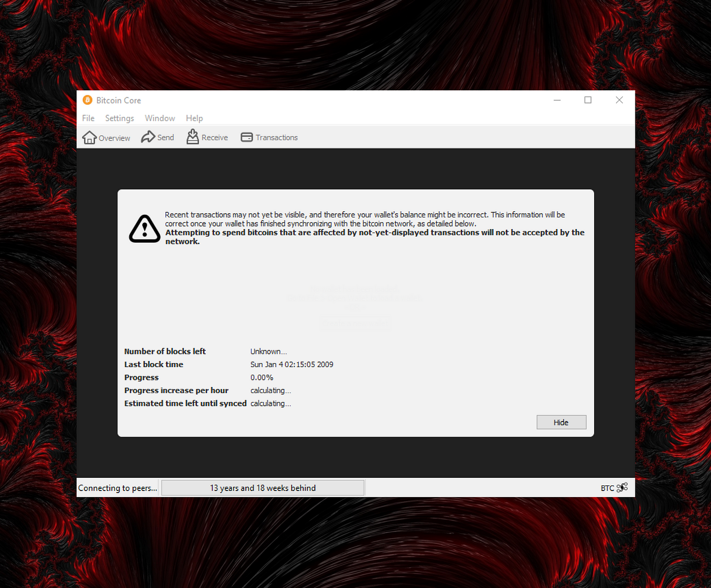711x588 pixels.
Task: Open the Transactions card icon
Action: coord(247,137)
